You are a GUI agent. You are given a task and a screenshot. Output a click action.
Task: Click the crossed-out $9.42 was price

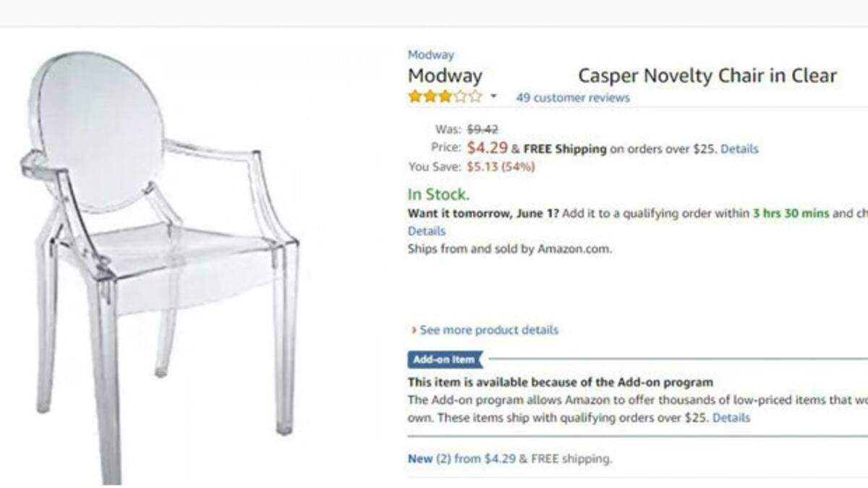click(x=482, y=129)
